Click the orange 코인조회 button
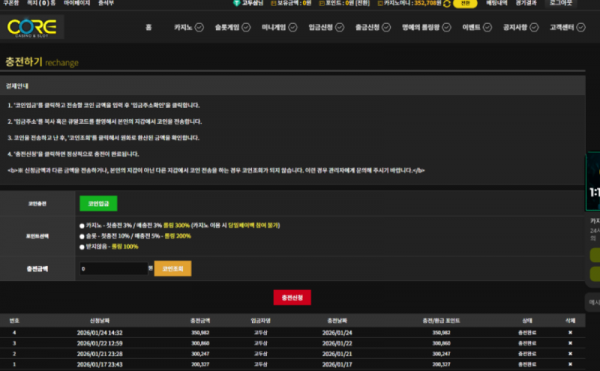The height and width of the screenshot is (371, 600). tap(173, 268)
